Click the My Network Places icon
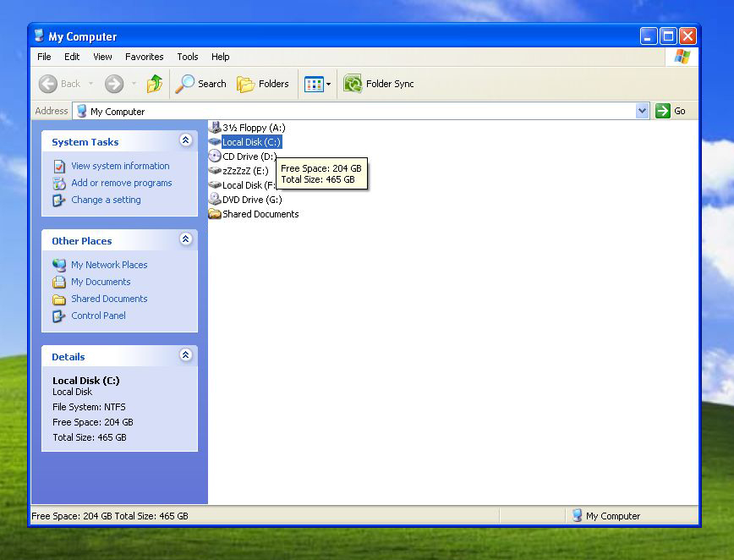This screenshot has height=560, width=734. click(x=59, y=265)
